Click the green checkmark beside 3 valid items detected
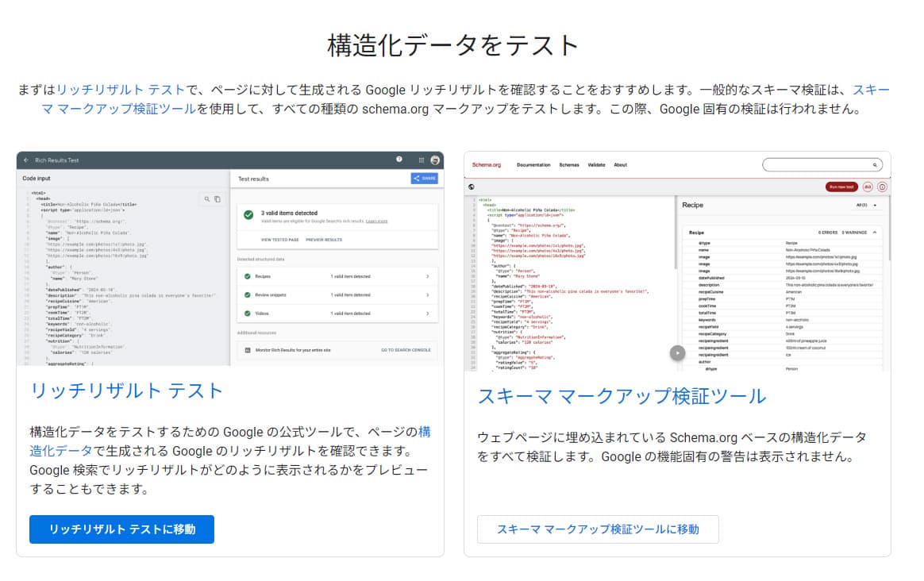This screenshot has width=924, height=581. point(248,215)
